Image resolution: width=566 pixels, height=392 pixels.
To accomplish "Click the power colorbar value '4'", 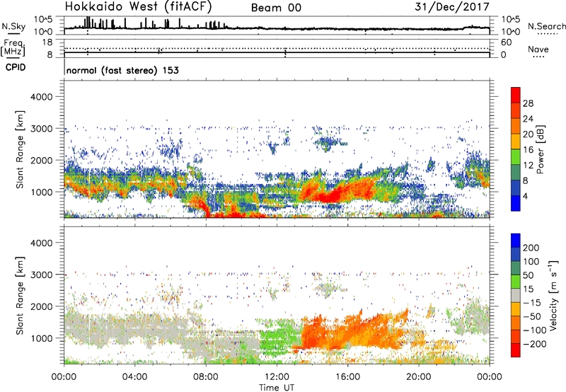I will [525, 197].
